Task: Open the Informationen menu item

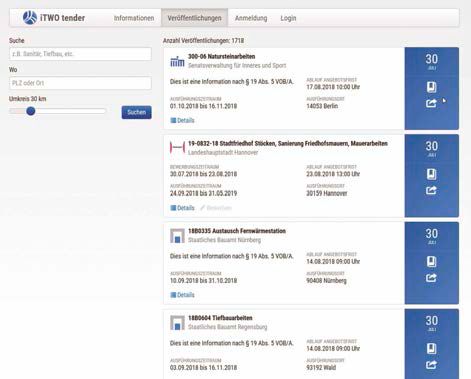Action: (x=134, y=18)
